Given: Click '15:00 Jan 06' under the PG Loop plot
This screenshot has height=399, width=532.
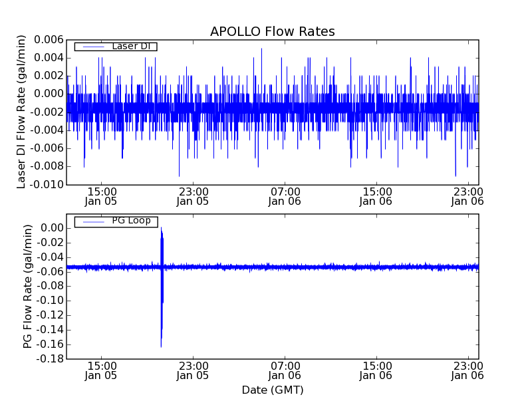Looking at the screenshot, I should pyautogui.click(x=376, y=371).
